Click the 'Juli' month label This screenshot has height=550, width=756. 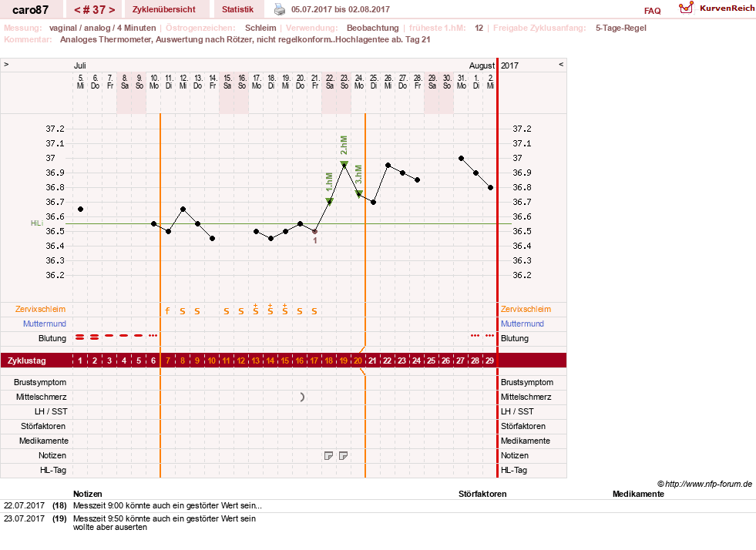point(79,65)
